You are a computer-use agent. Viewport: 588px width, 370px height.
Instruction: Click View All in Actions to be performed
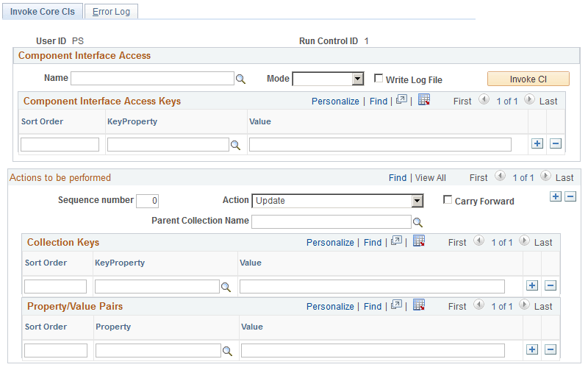(430, 177)
